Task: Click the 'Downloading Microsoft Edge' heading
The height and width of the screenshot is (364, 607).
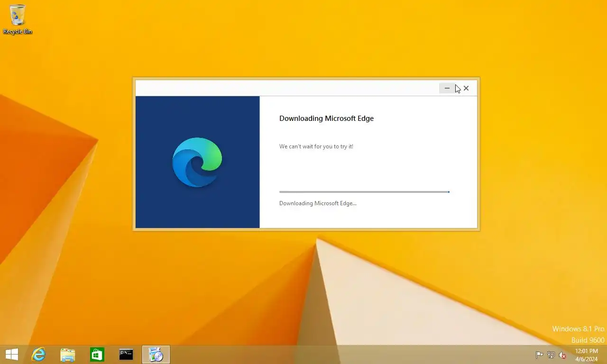Action: click(326, 118)
